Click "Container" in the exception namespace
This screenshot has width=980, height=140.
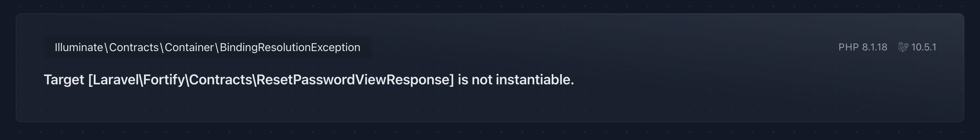click(x=189, y=47)
